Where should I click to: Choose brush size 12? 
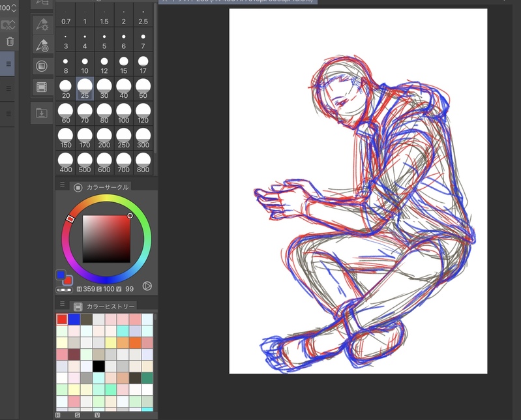pos(104,65)
